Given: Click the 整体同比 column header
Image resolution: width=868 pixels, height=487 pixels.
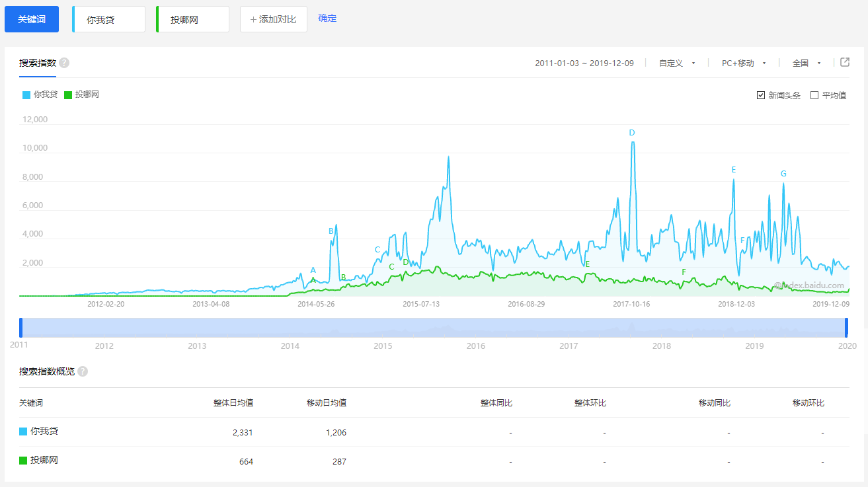Looking at the screenshot, I should [x=496, y=403].
